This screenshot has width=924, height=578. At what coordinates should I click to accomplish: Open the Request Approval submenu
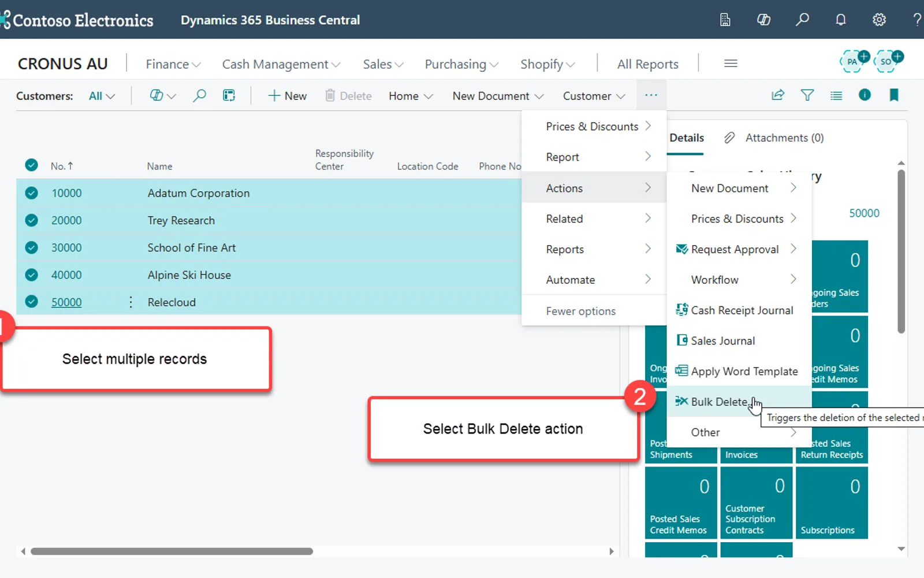[x=739, y=249]
